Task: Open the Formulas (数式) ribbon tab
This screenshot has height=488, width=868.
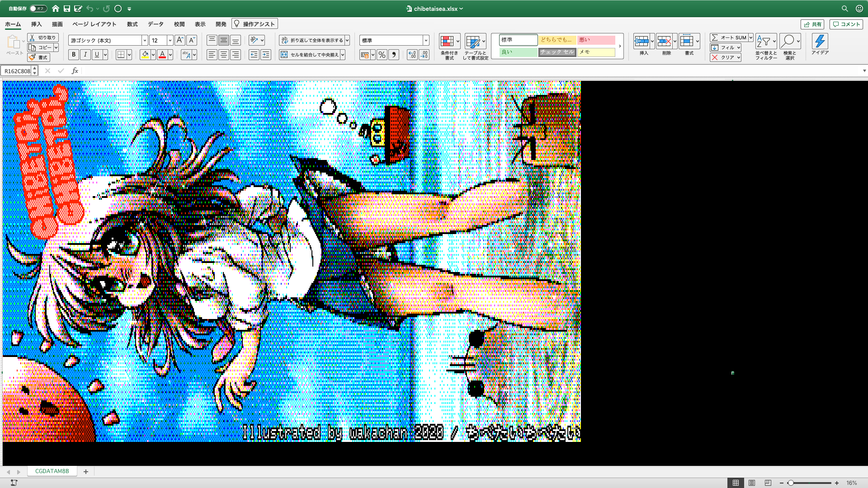Action: [132, 24]
